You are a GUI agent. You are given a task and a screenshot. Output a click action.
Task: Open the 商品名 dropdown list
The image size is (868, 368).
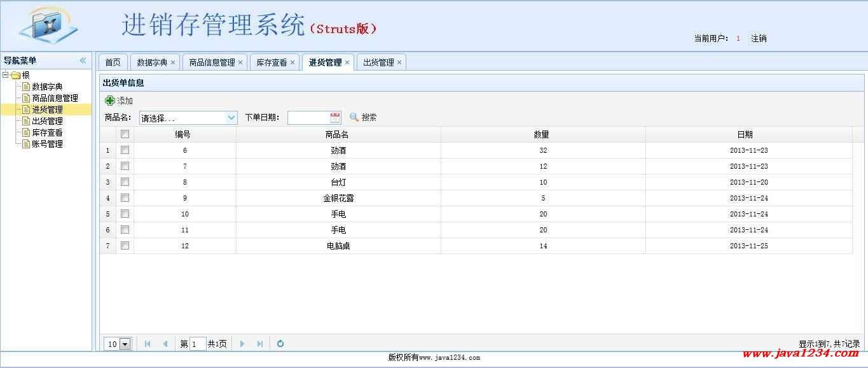pos(231,118)
